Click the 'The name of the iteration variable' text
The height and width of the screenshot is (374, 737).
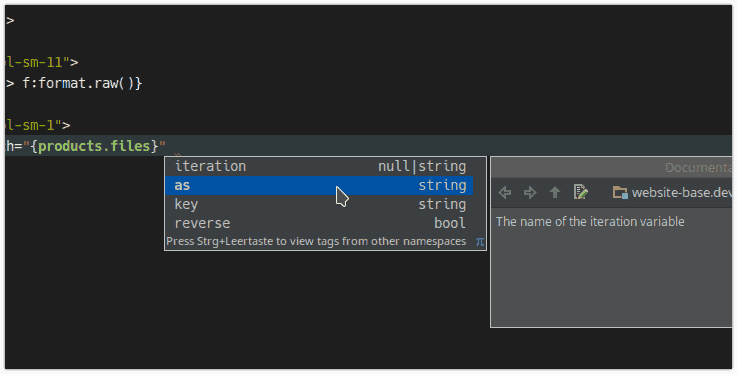pyautogui.click(x=590, y=222)
